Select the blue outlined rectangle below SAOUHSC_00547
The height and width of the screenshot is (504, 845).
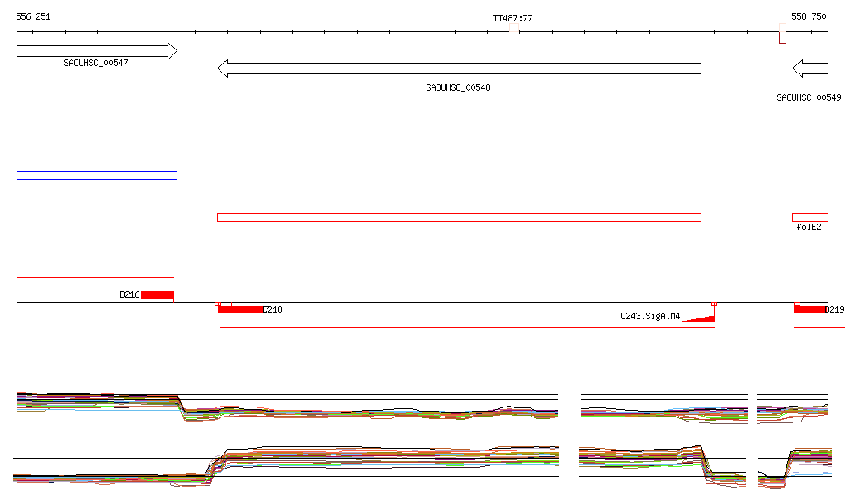[97, 176]
